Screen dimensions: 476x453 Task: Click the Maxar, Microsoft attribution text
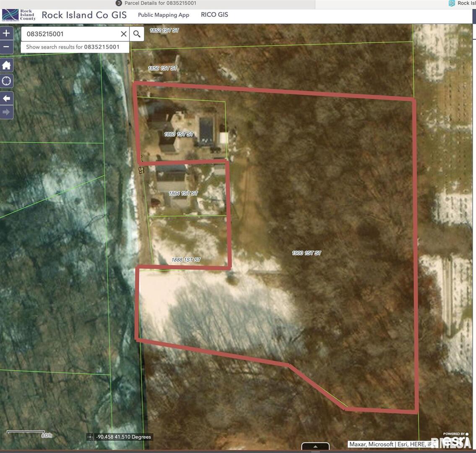pos(371,444)
